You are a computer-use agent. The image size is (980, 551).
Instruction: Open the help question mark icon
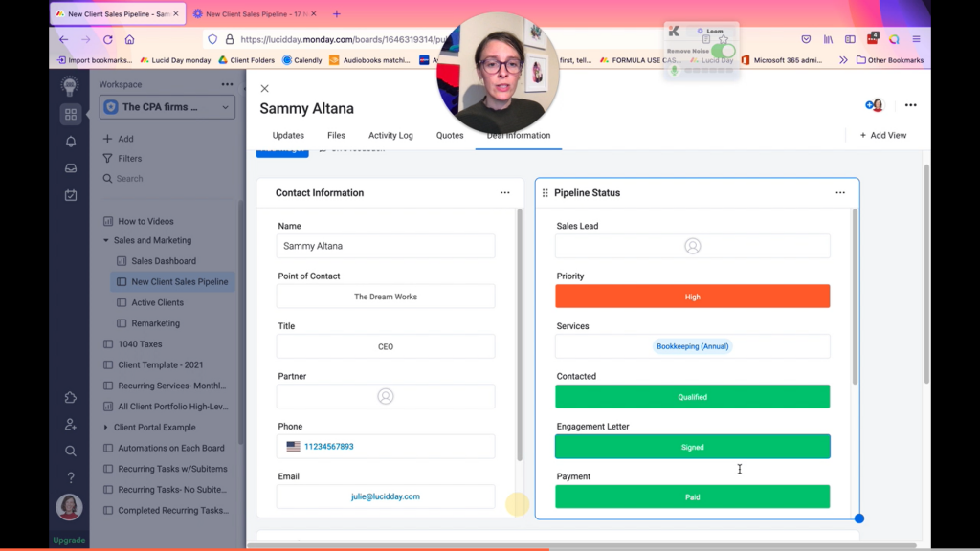pos(71,478)
